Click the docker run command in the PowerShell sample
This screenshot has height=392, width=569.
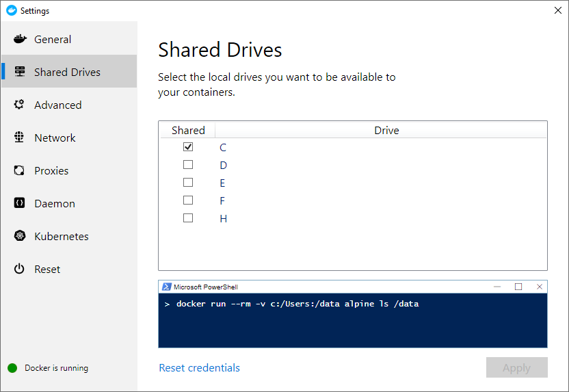[297, 304]
